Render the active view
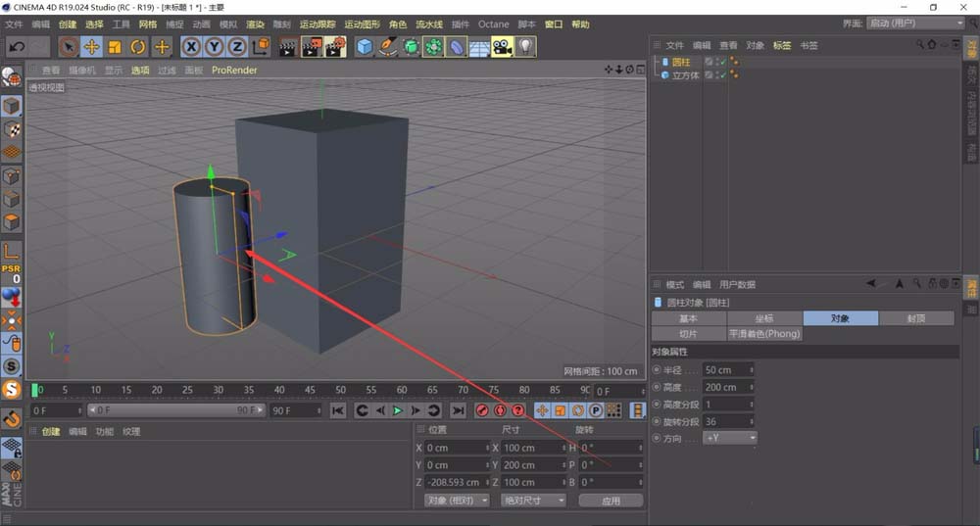 pos(287,47)
